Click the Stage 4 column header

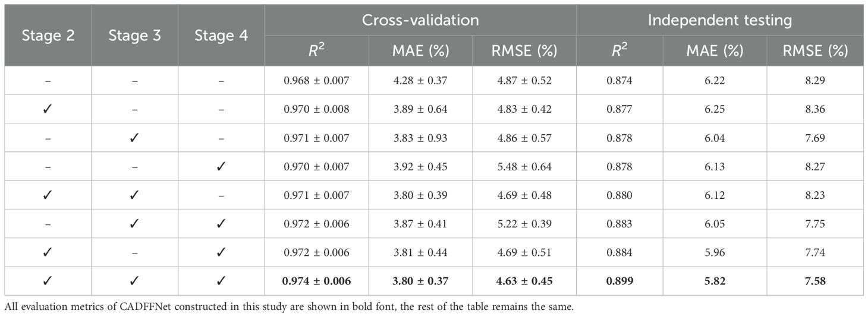point(221,36)
